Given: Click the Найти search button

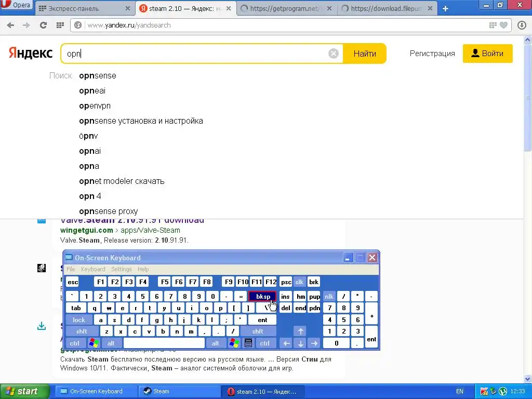Looking at the screenshot, I should [x=365, y=54].
